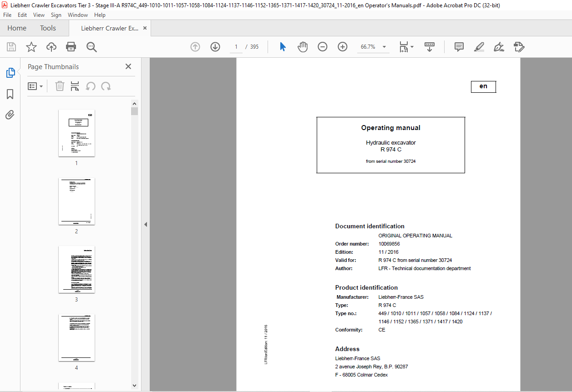Open the Edit menu
The image size is (572, 392).
(22, 15)
